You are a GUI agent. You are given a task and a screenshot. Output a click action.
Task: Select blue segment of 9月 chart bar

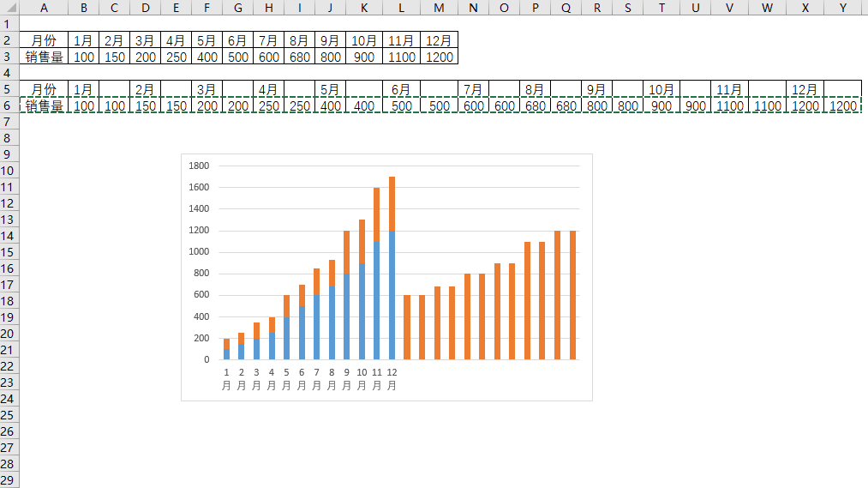click(346, 316)
